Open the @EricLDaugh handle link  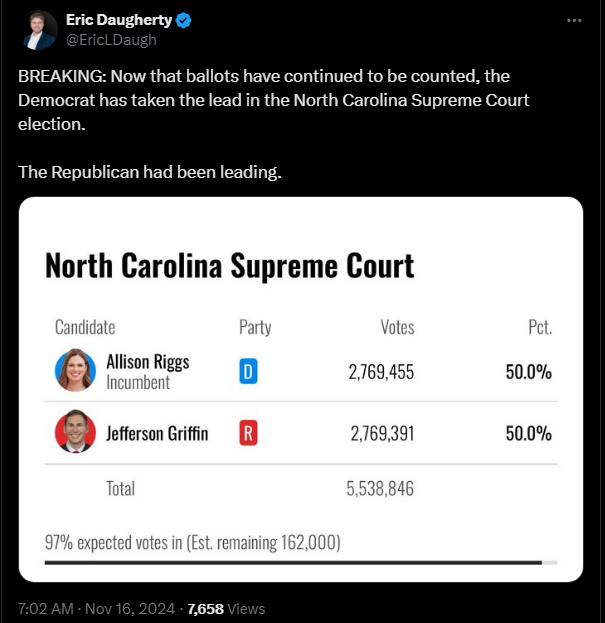coord(111,40)
